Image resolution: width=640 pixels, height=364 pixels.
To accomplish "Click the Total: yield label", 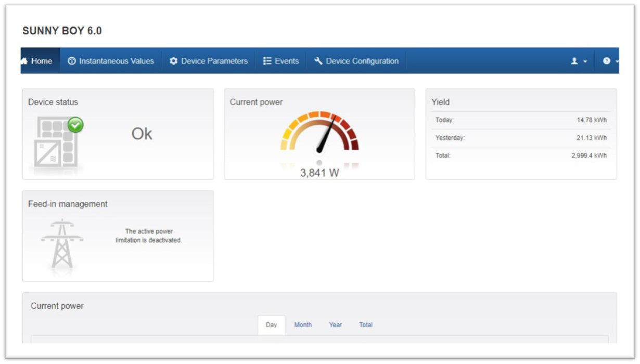I will [443, 155].
